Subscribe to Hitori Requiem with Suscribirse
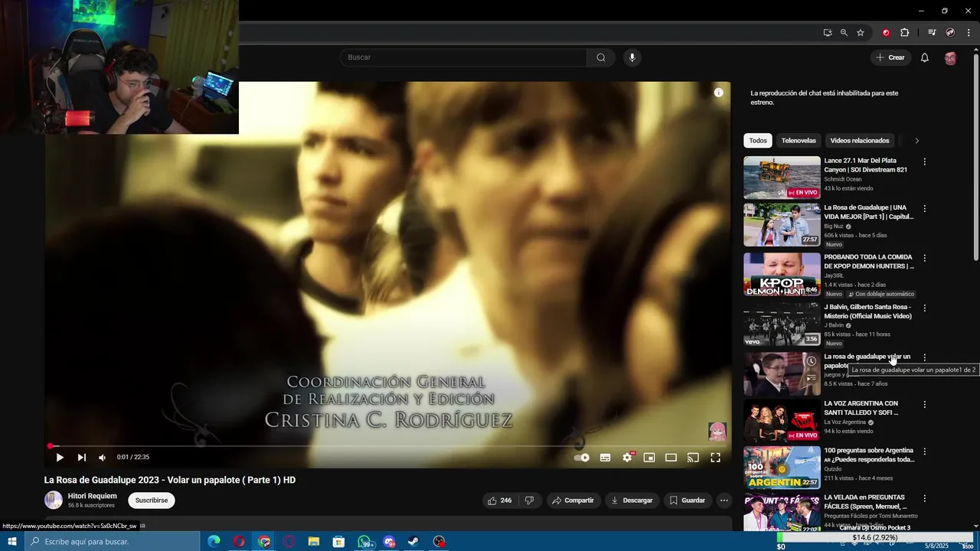The image size is (980, 551). (152, 500)
